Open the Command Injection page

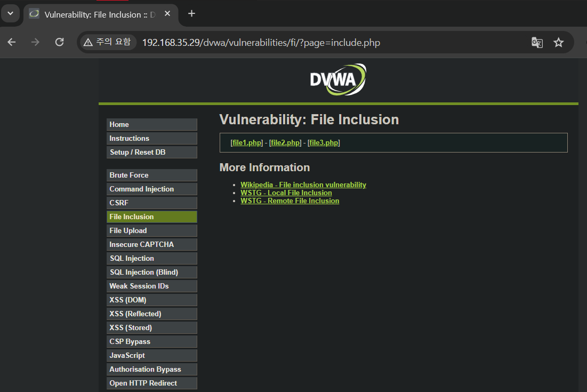pyautogui.click(x=151, y=189)
